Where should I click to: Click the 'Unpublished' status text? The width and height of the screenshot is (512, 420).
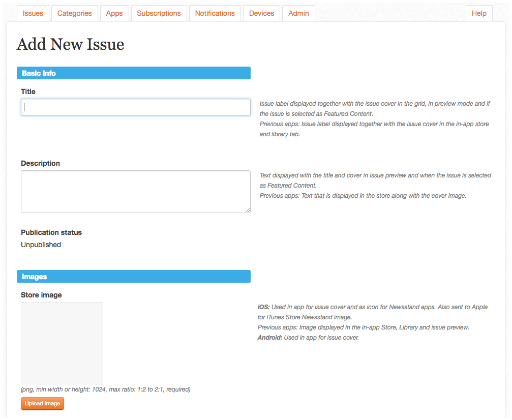click(x=41, y=245)
